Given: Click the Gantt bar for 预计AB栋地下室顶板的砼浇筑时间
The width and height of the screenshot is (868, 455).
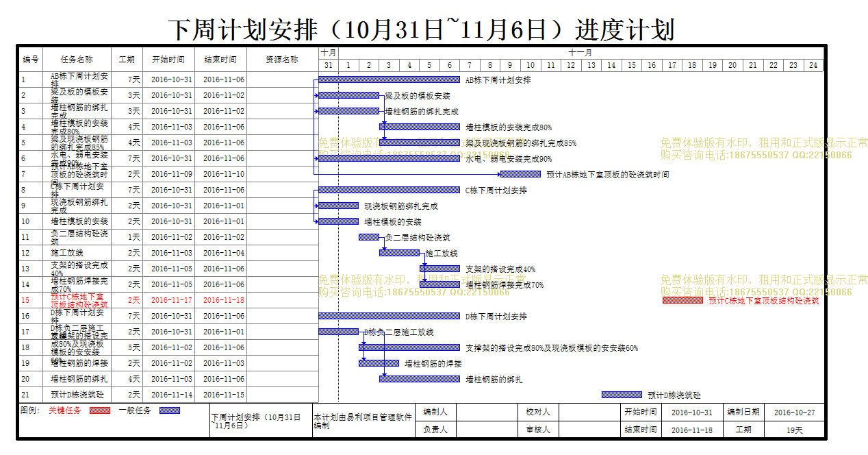Looking at the screenshot, I should pos(520,174).
